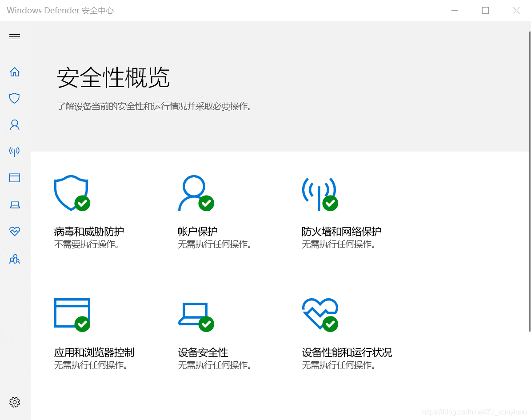Click the 了解设备当前的安全性 description text
The height and width of the screenshot is (420, 531).
(155, 106)
